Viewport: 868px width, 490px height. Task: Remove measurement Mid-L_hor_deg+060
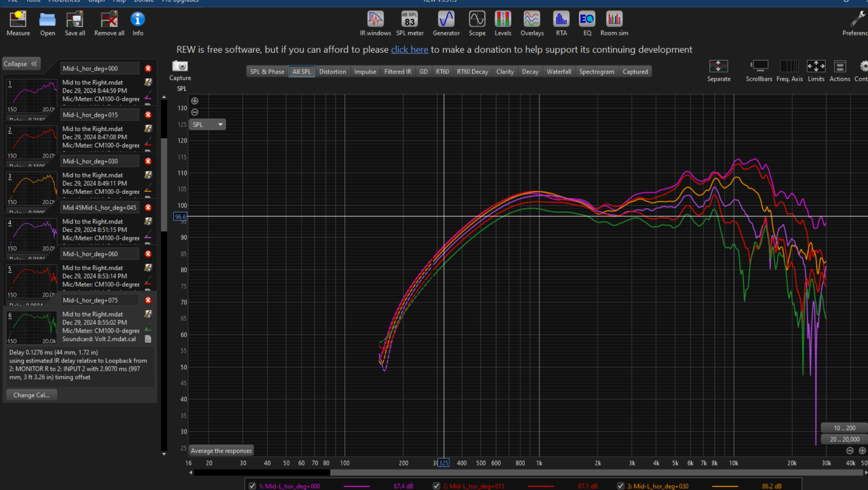click(x=148, y=254)
